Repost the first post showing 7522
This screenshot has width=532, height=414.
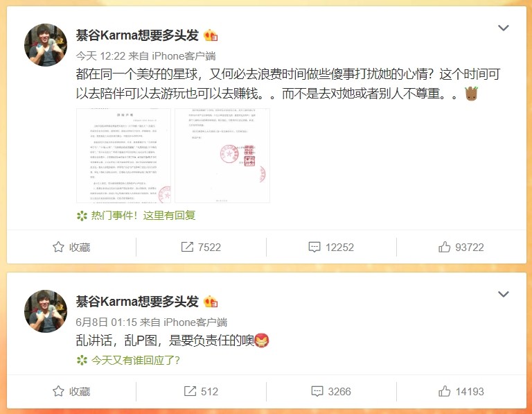tap(201, 248)
